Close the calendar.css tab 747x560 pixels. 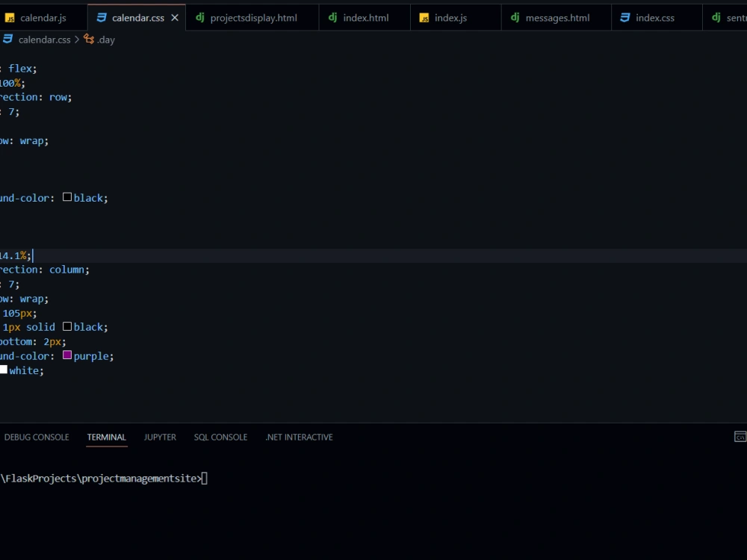coord(175,18)
